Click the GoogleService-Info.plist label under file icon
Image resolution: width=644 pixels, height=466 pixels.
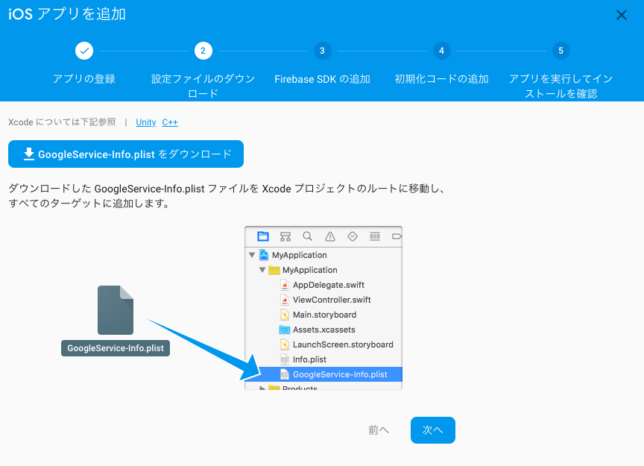(x=115, y=348)
